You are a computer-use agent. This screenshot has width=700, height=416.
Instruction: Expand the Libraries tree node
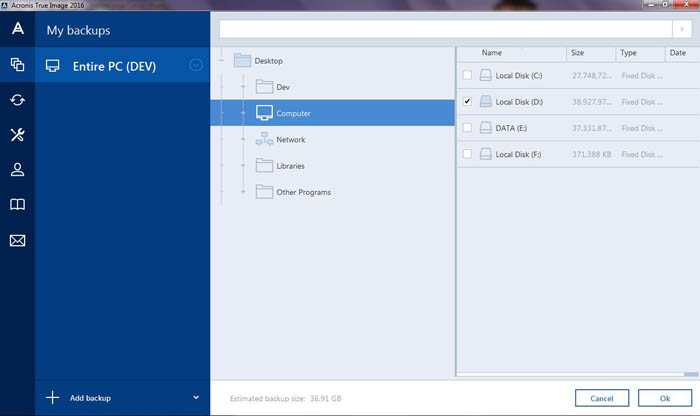[x=243, y=165]
